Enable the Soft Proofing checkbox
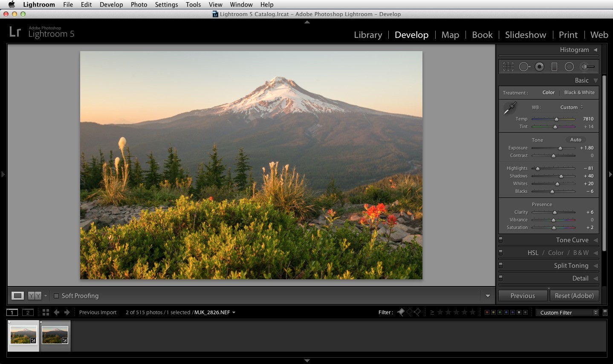Viewport: 613px width, 364px height. pyautogui.click(x=56, y=296)
